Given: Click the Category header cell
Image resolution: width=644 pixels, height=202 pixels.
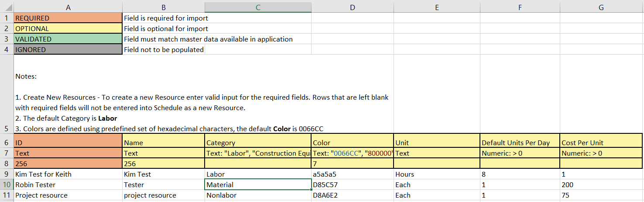Looking at the screenshot, I should pos(258,143).
